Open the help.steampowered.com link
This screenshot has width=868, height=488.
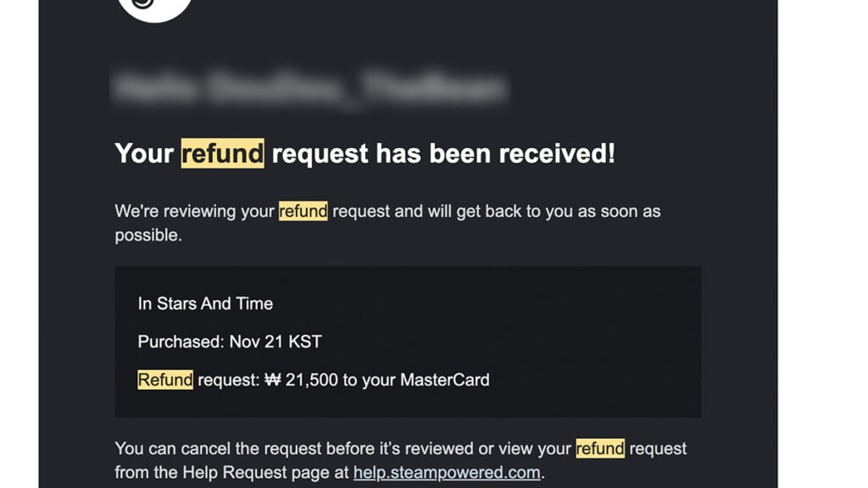[447, 472]
